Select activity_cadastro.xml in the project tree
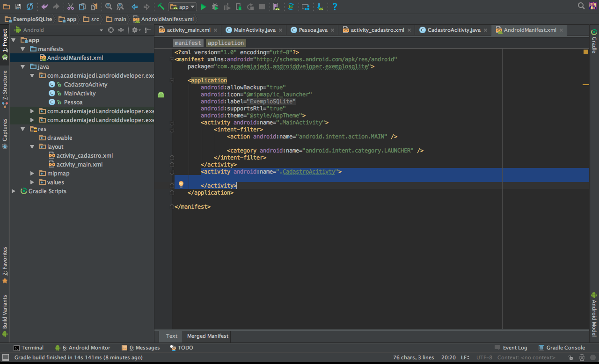 click(x=84, y=156)
